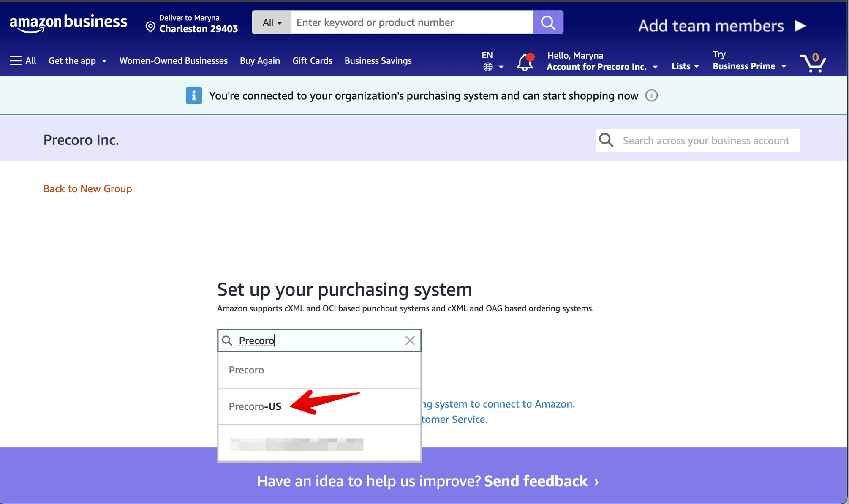
Task: Click the connect to Amazon link
Action: click(498, 404)
